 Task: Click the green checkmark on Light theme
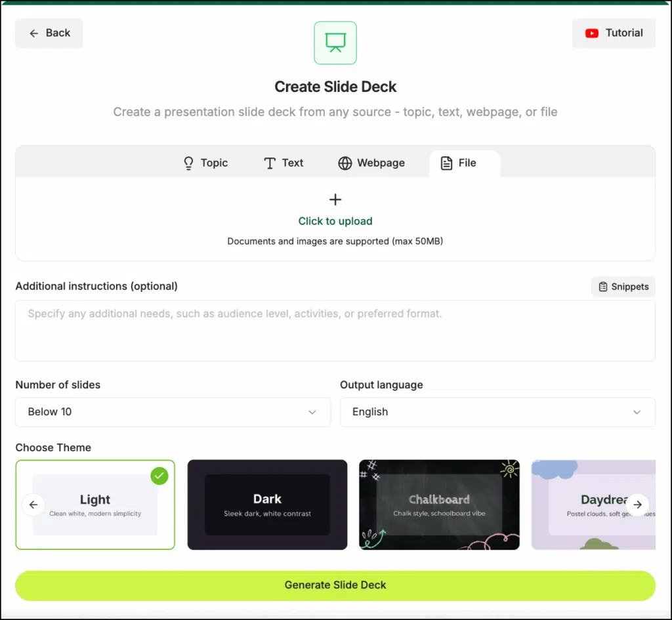pos(159,476)
